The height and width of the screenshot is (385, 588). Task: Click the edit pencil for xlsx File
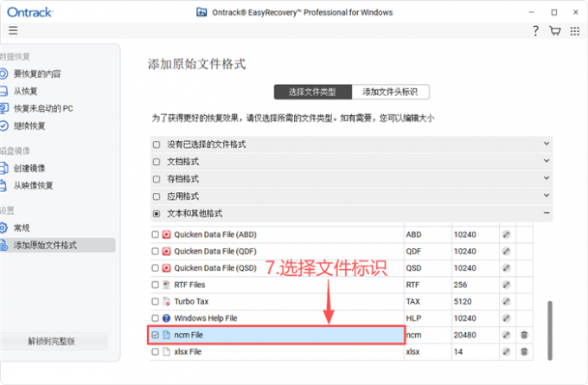coord(506,351)
